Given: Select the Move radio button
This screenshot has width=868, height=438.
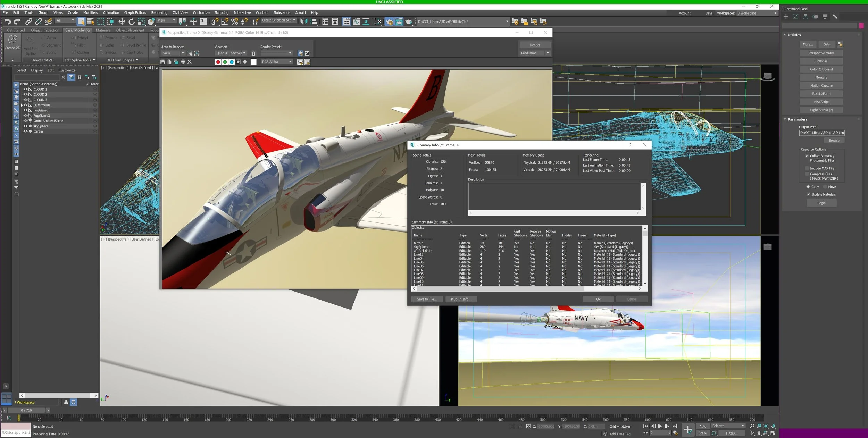Looking at the screenshot, I should (825, 187).
